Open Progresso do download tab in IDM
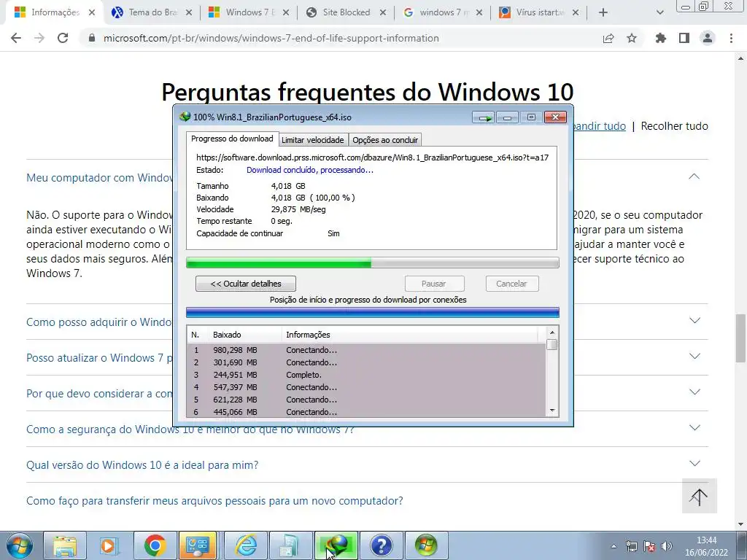The width and height of the screenshot is (747, 560). pyautogui.click(x=232, y=139)
